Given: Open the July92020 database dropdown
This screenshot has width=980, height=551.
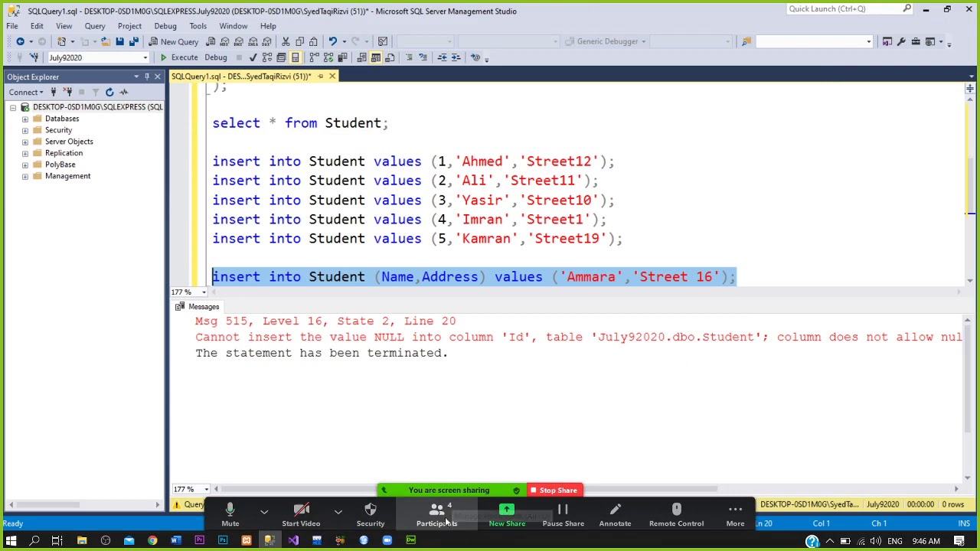Looking at the screenshot, I should coord(145,57).
